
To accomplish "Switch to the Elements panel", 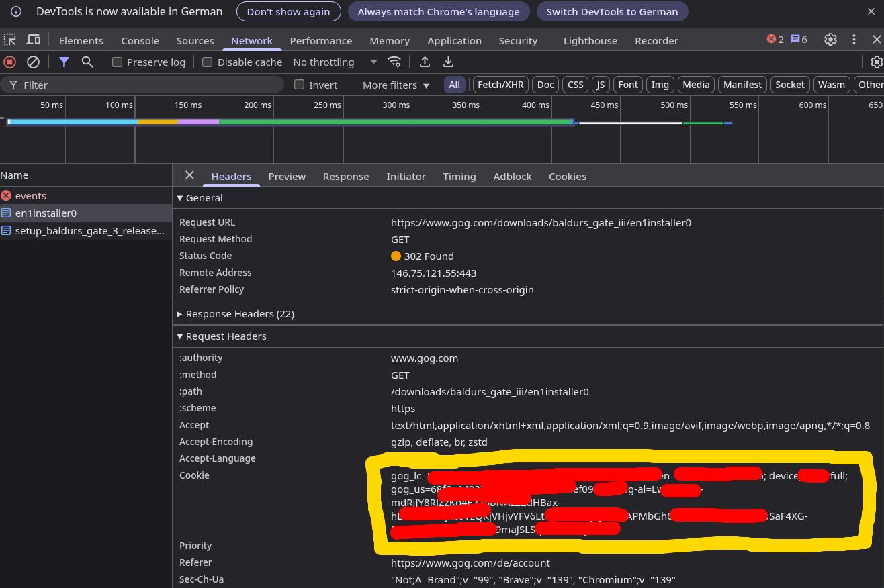I will pyautogui.click(x=81, y=40).
